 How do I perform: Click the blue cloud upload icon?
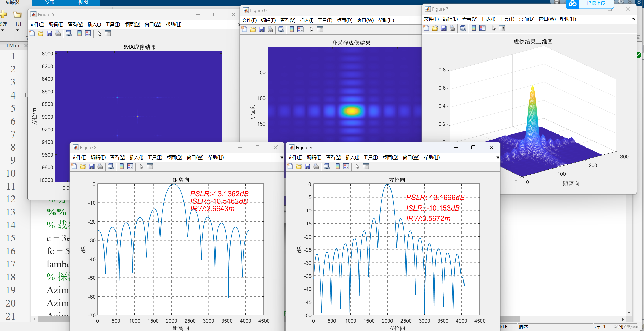(572, 3)
